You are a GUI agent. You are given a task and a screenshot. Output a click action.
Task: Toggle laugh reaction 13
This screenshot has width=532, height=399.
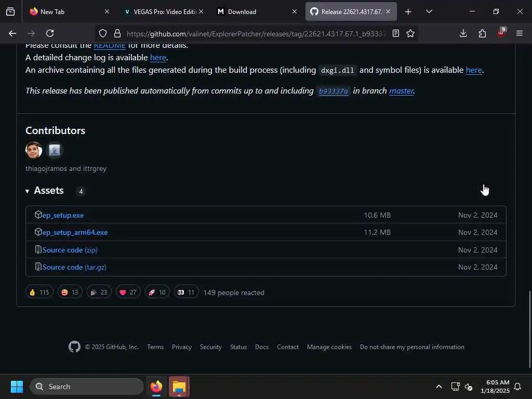(x=70, y=292)
